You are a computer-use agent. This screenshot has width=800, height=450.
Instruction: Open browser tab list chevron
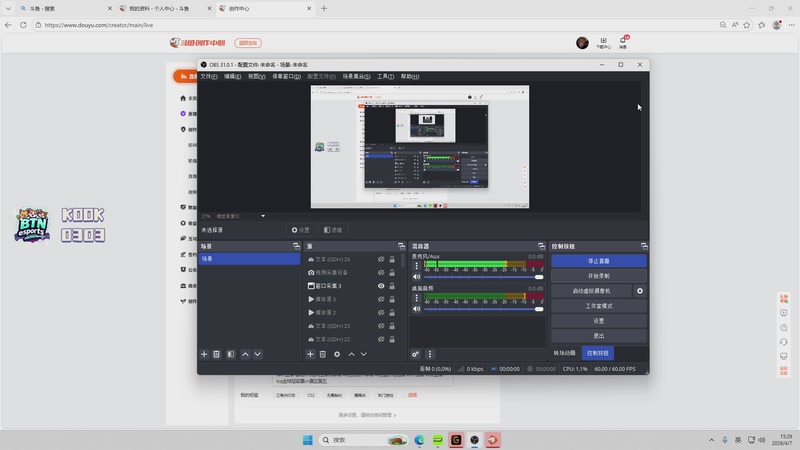tap(8, 9)
